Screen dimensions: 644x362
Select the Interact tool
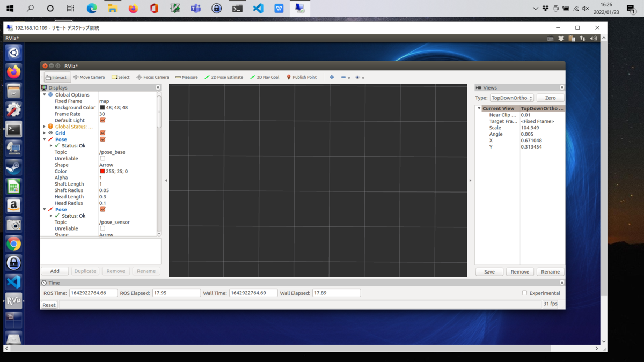tap(56, 77)
